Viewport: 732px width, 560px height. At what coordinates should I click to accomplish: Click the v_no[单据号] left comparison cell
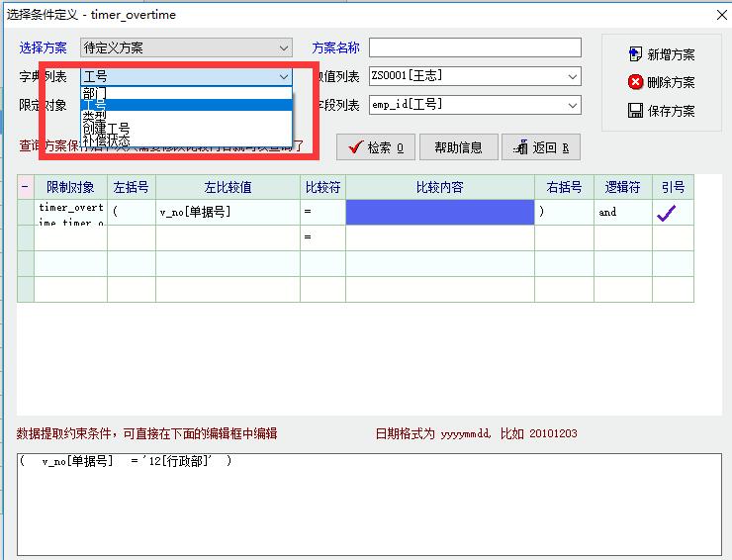228,212
